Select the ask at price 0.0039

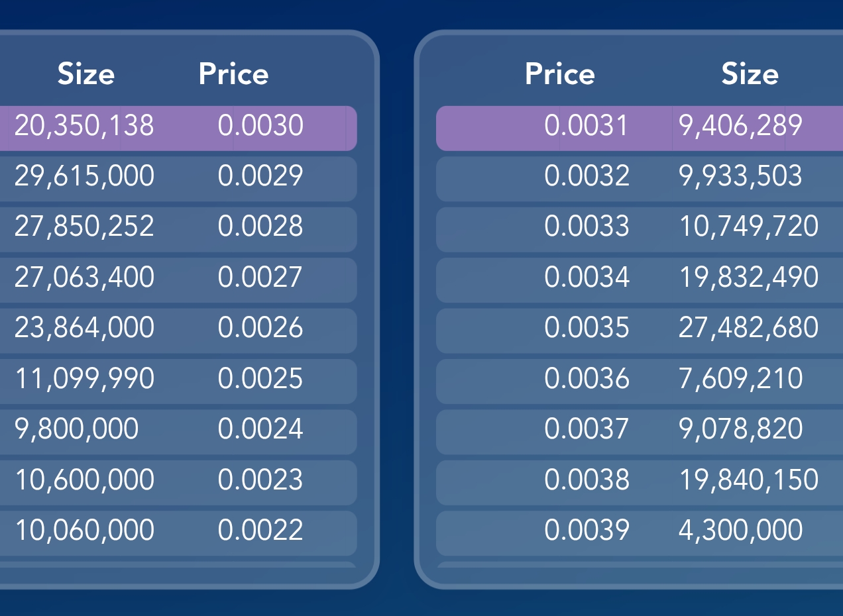click(x=640, y=533)
